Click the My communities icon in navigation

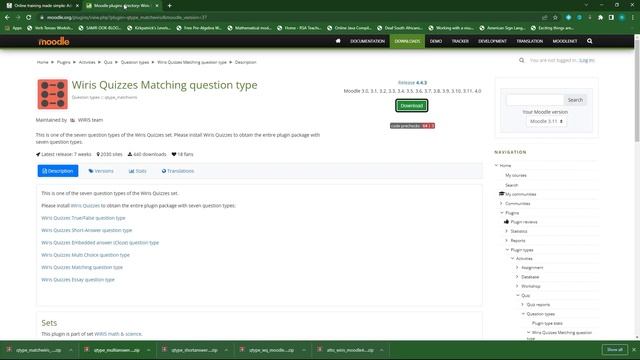coord(502,194)
